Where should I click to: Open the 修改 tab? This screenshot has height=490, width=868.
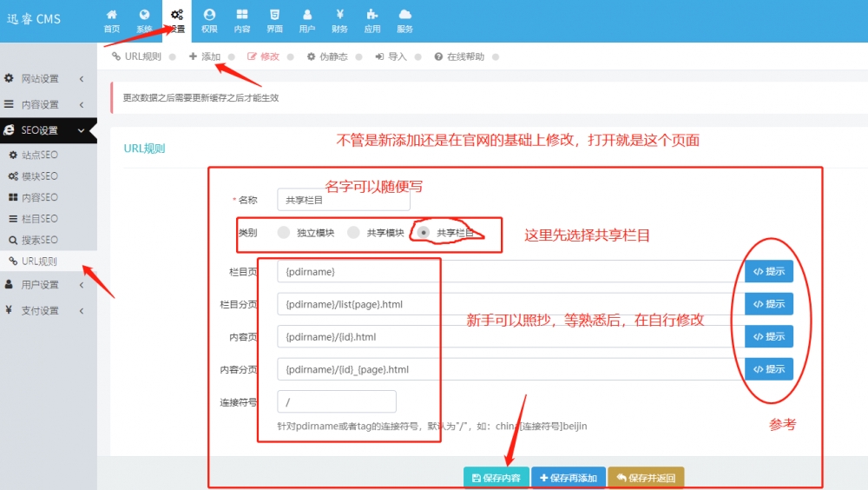(264, 56)
